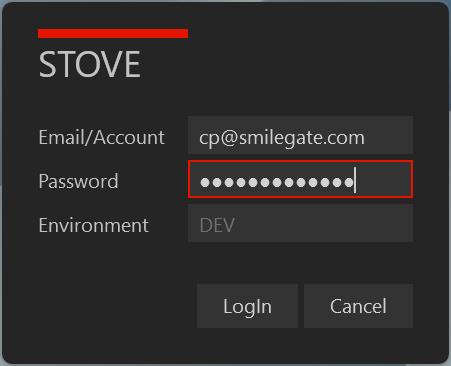This screenshot has width=451, height=366.
Task: Place cursor in cp@smilegate.com text
Action: pos(282,138)
